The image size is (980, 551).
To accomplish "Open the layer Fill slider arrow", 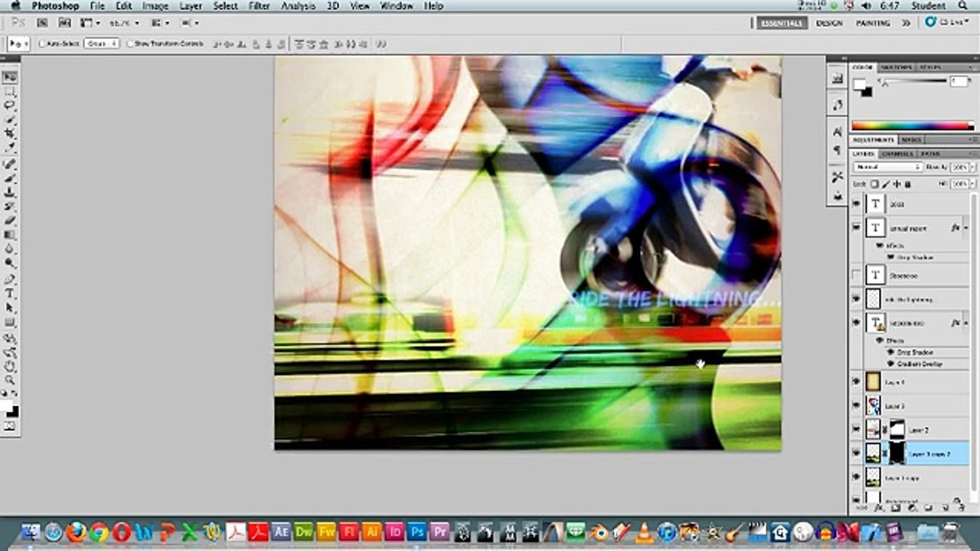I will coord(973,184).
